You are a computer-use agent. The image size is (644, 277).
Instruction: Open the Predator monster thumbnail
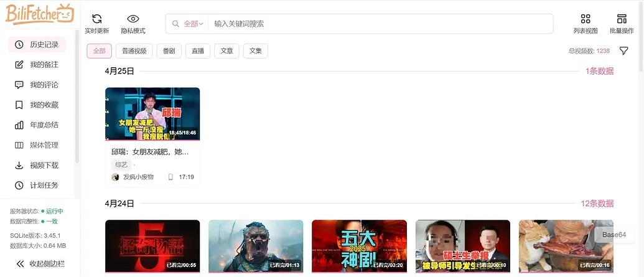pyautogui.click(x=256, y=246)
